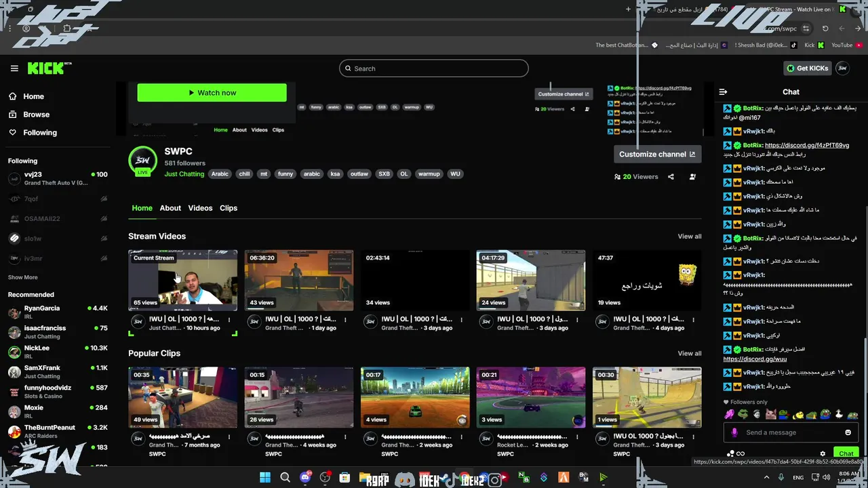Open the profile avatar menu in header
The height and width of the screenshot is (488, 868).
coord(843,68)
